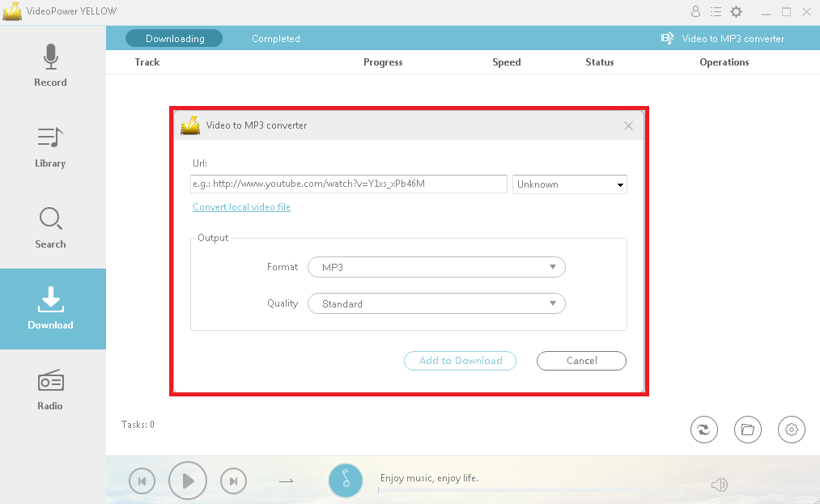Open the Library panel
This screenshot has width=820, height=504.
tap(50, 148)
